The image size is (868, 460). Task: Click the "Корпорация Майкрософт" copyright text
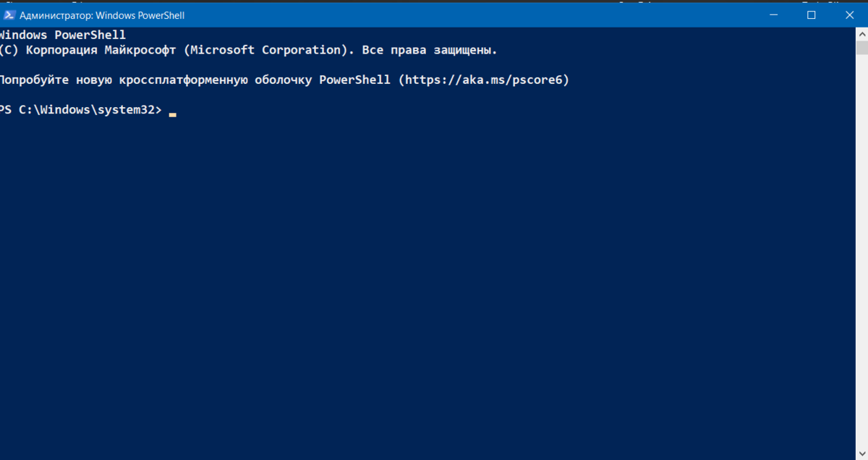(x=101, y=50)
